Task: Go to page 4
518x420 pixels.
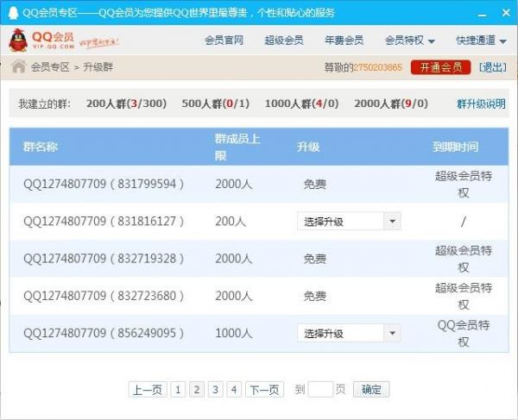Action: 234,390
